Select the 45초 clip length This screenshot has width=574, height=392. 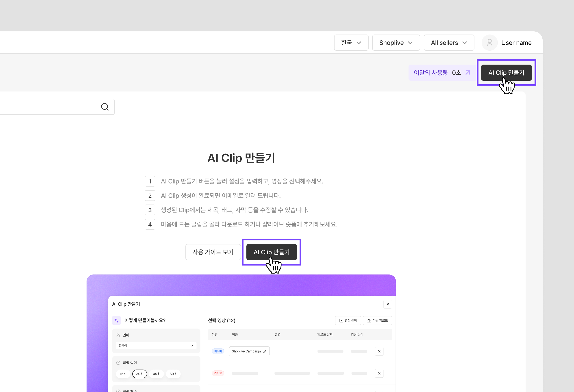click(x=156, y=374)
